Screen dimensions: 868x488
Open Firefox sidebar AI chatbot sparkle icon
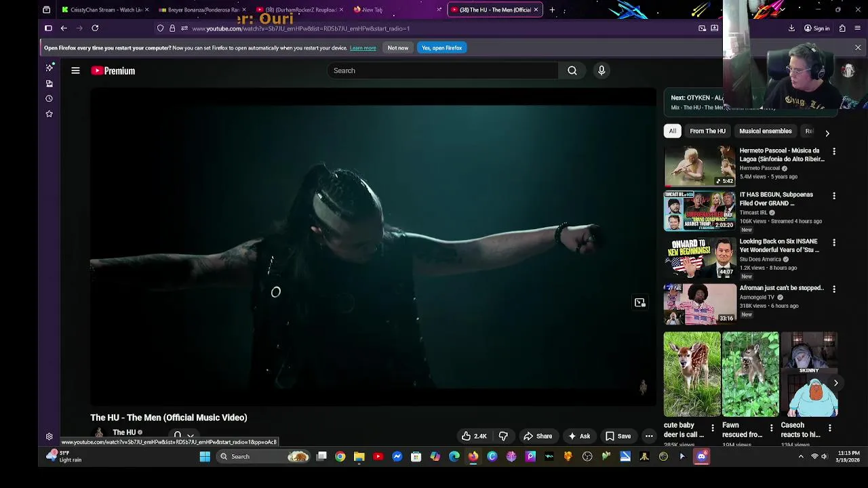coord(49,68)
